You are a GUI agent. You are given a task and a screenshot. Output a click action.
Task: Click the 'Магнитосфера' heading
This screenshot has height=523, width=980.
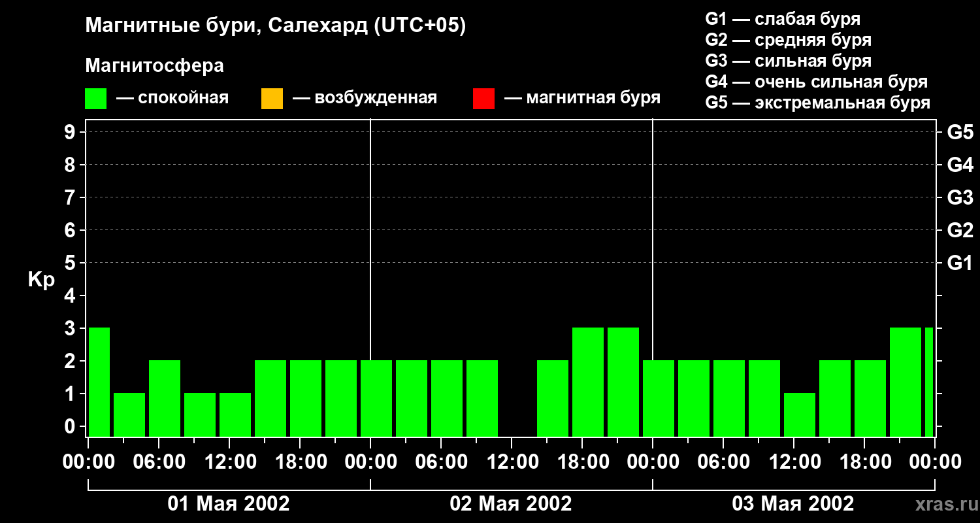(154, 66)
